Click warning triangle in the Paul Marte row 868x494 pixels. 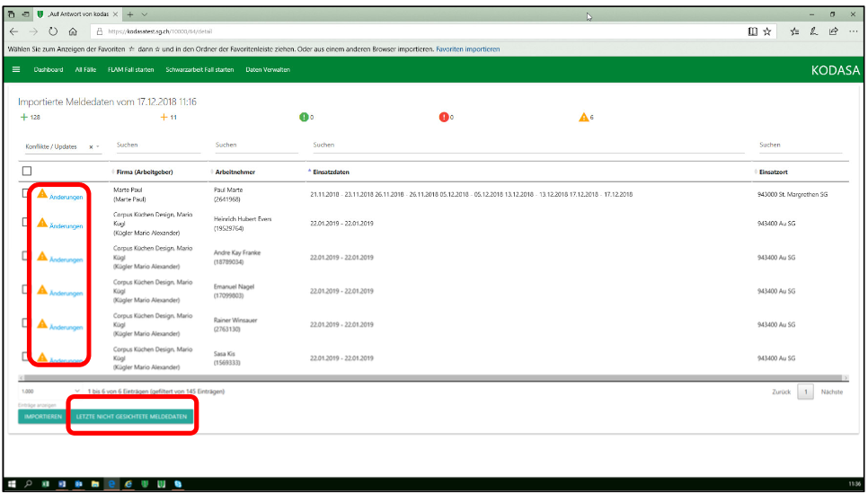[x=42, y=194]
